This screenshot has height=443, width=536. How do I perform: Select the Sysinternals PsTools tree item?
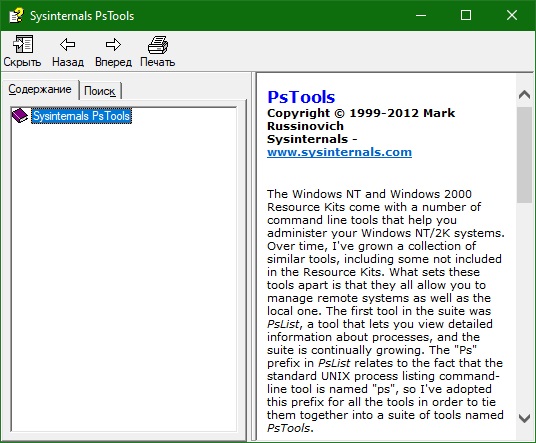(81, 116)
